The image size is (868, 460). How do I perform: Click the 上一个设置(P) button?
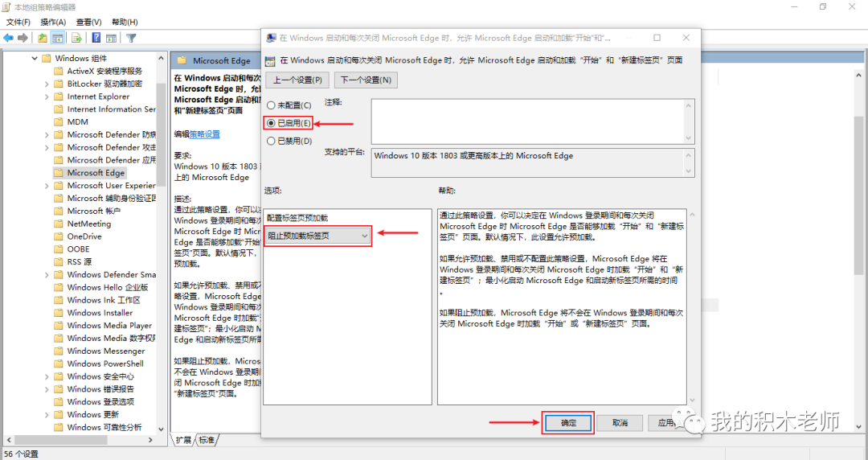(297, 80)
